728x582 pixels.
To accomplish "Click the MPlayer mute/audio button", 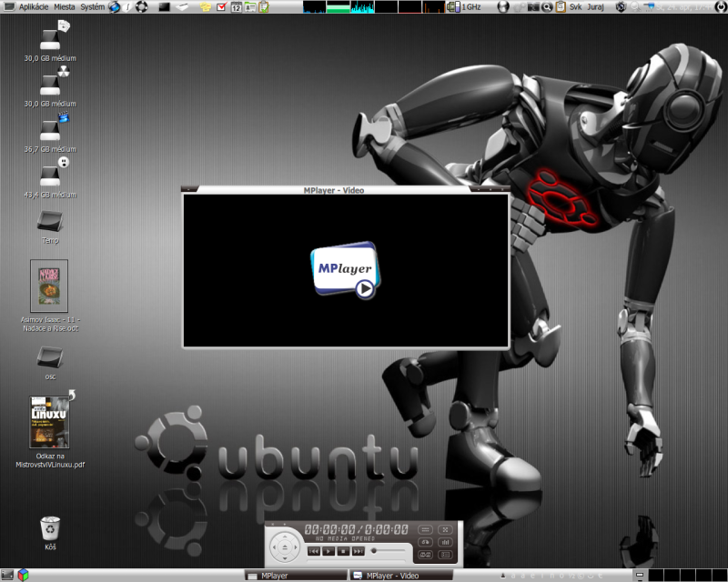I will pos(425,542).
